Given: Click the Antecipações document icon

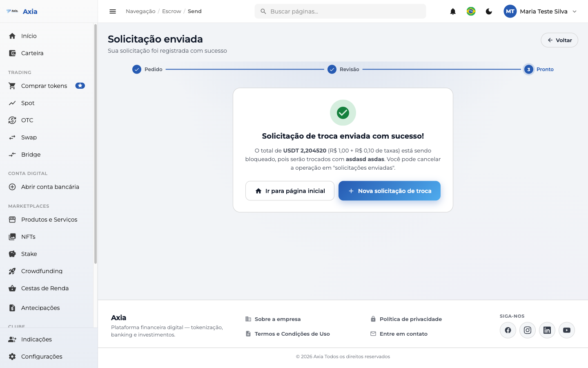Looking at the screenshot, I should [12, 308].
